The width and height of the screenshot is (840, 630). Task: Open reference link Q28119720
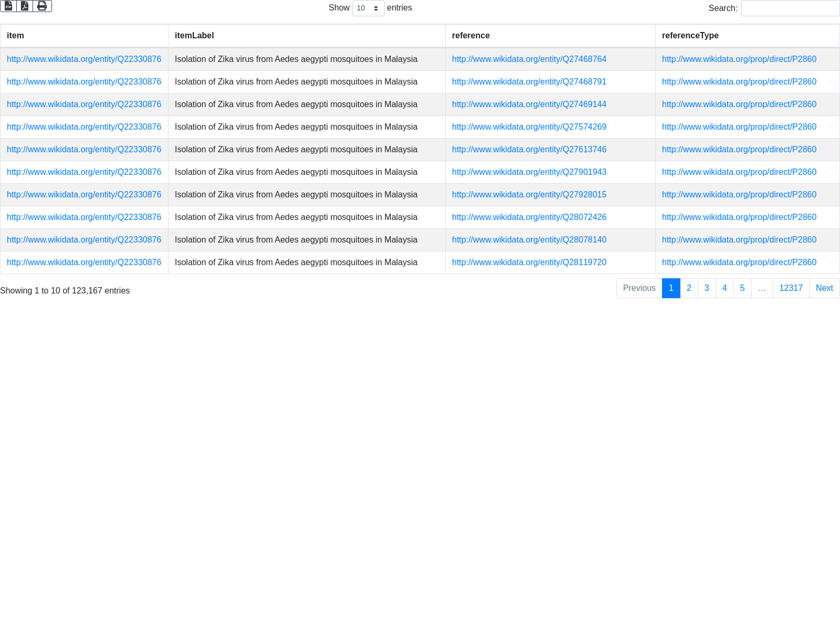[x=529, y=262]
